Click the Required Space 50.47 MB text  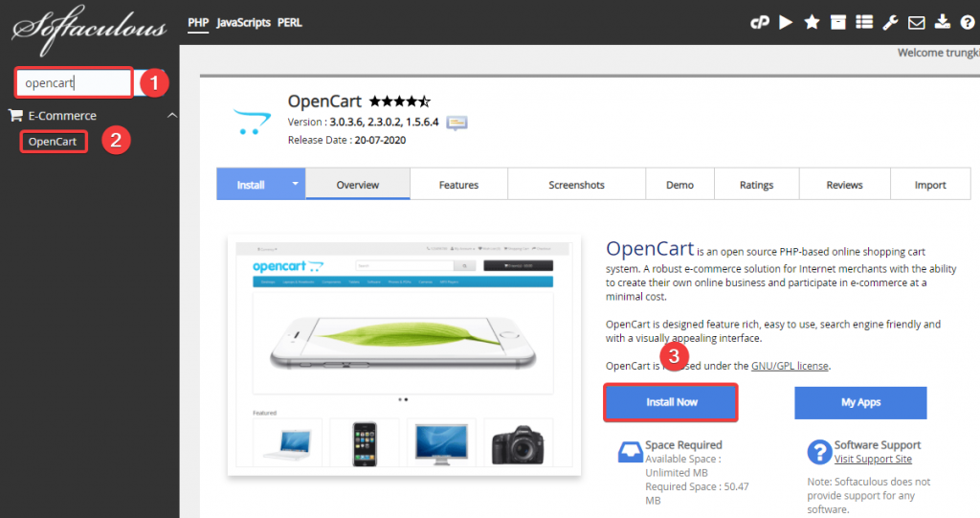coord(697,494)
